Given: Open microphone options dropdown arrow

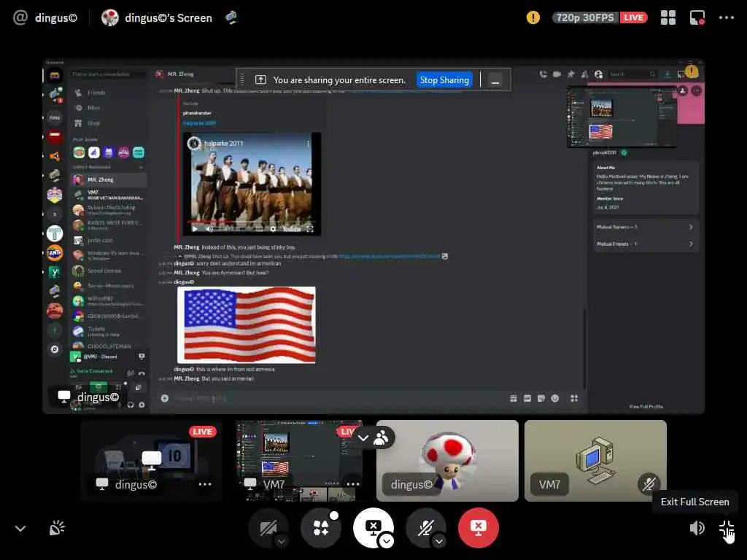Looking at the screenshot, I should pyautogui.click(x=438, y=542).
